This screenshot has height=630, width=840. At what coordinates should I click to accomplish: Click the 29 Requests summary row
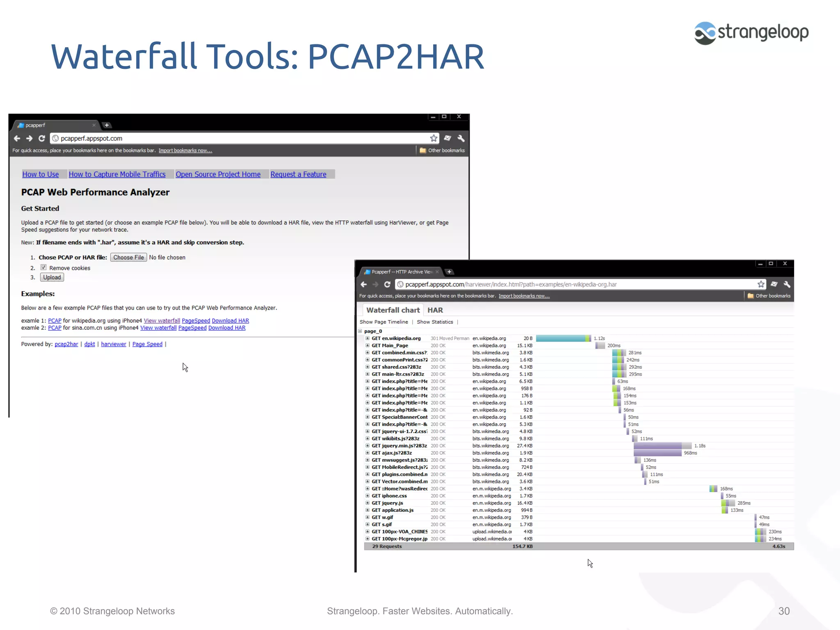(x=579, y=546)
